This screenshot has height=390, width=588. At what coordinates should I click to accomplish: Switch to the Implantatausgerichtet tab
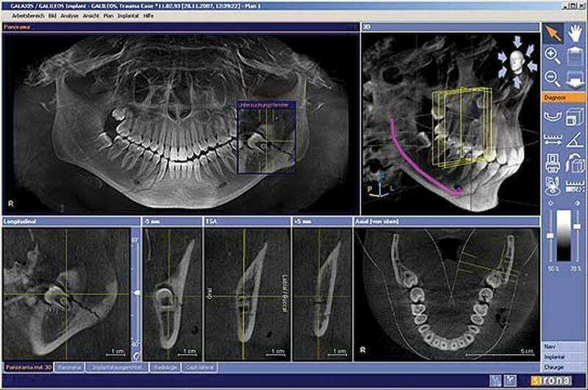coord(117,367)
